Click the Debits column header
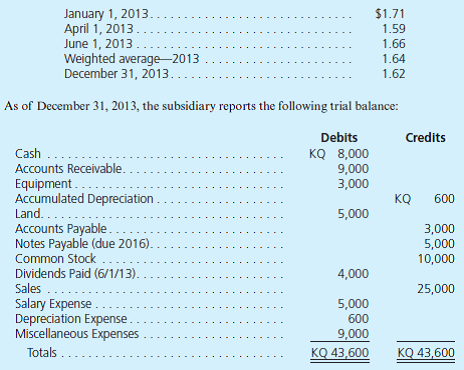The height and width of the screenshot is (370, 464). pyautogui.click(x=339, y=137)
